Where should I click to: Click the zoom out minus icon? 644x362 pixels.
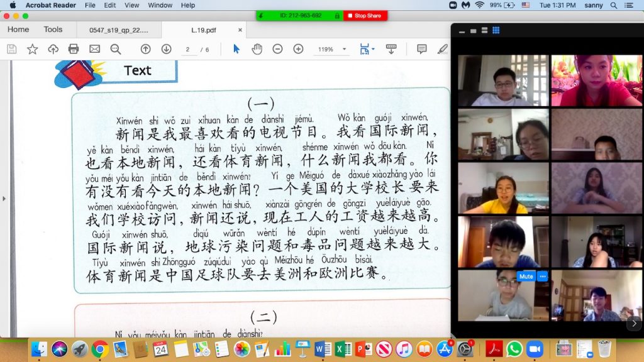pyautogui.click(x=277, y=49)
